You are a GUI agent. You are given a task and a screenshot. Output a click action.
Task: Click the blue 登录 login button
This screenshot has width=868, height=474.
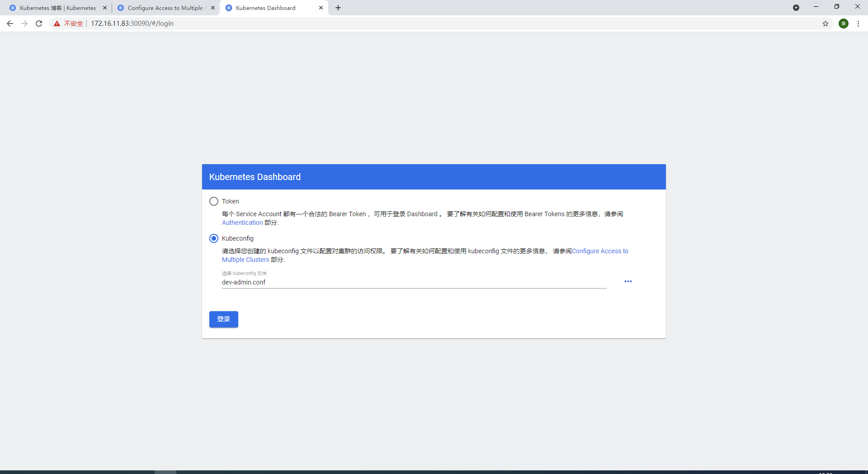pyautogui.click(x=224, y=319)
